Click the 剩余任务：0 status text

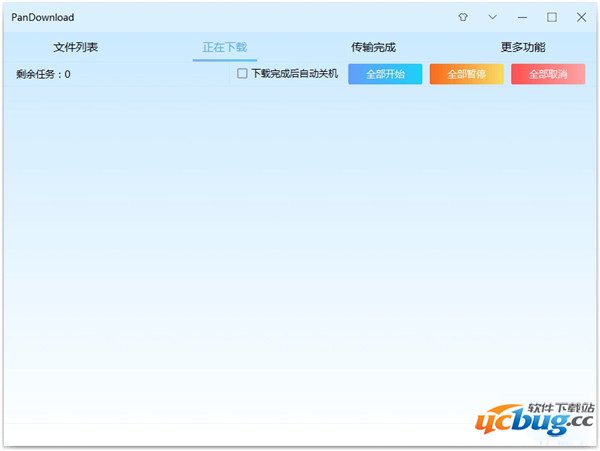point(43,74)
